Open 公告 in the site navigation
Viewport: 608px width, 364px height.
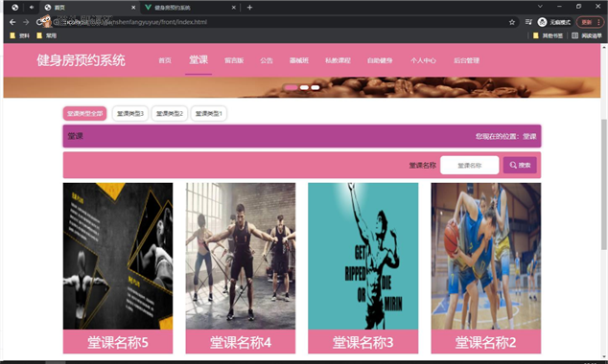click(x=267, y=60)
